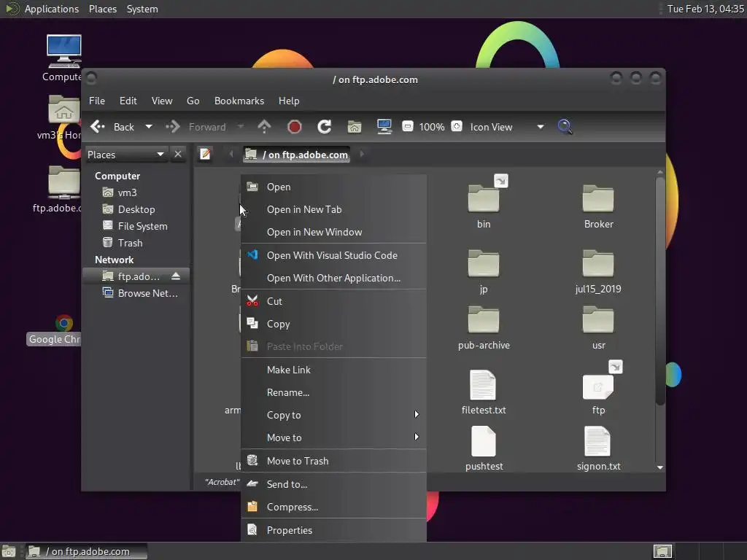Viewport: 747px width, 560px height.
Task: Select the filetest.txt file icon
Action: coord(483,385)
